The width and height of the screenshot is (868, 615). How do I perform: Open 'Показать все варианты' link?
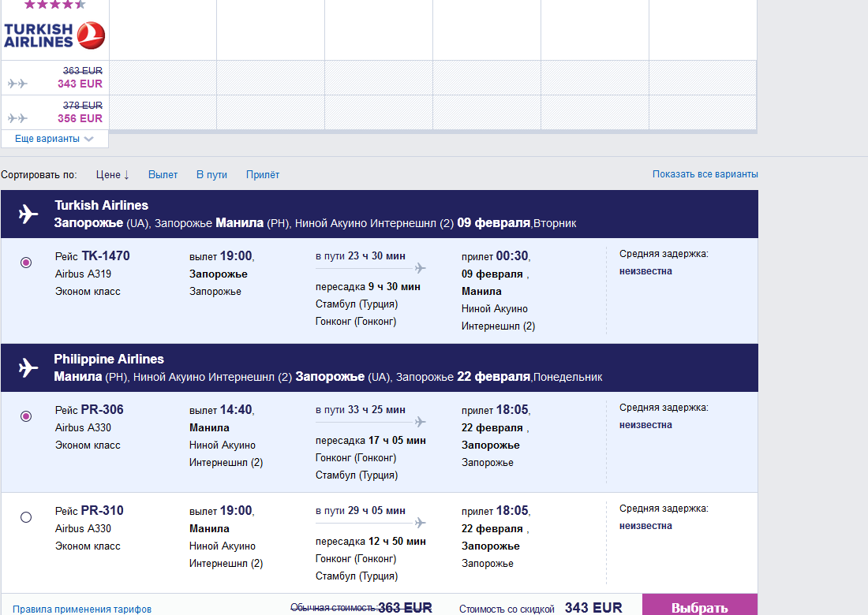click(x=705, y=174)
